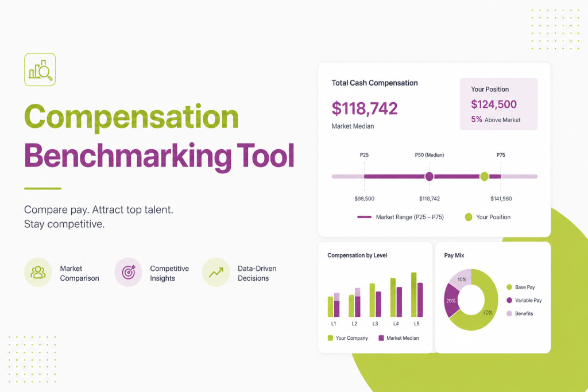Click the 10% Benefits donut segment
The height and width of the screenshot is (392, 588).
[x=462, y=279]
